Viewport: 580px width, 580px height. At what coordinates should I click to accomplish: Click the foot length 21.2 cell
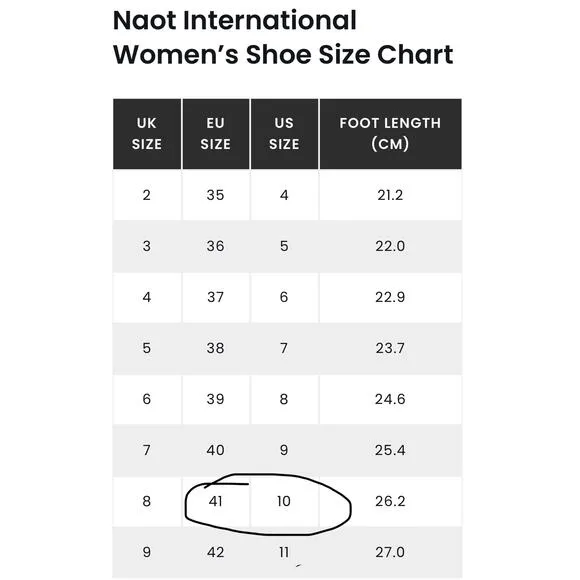point(390,195)
